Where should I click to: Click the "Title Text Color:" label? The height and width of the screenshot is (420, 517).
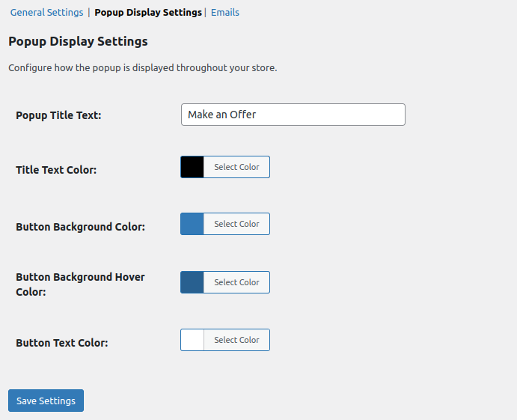[x=56, y=170]
